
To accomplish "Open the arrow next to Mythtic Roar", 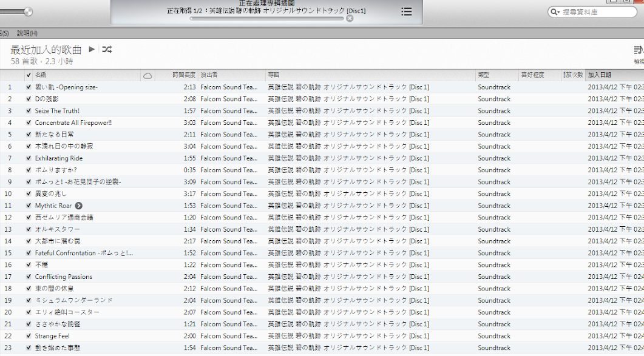I will click(x=78, y=206).
